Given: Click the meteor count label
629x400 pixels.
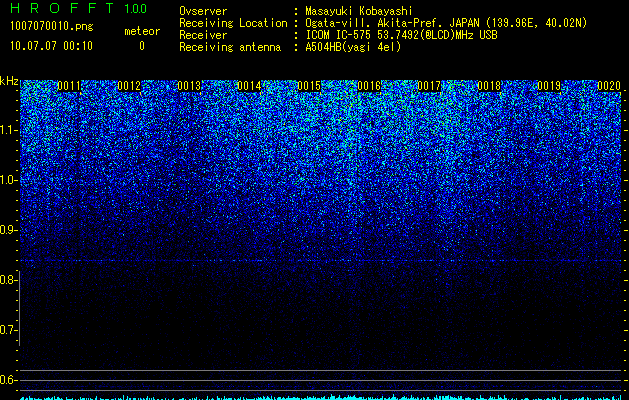Looking at the screenshot, I should [x=142, y=31].
